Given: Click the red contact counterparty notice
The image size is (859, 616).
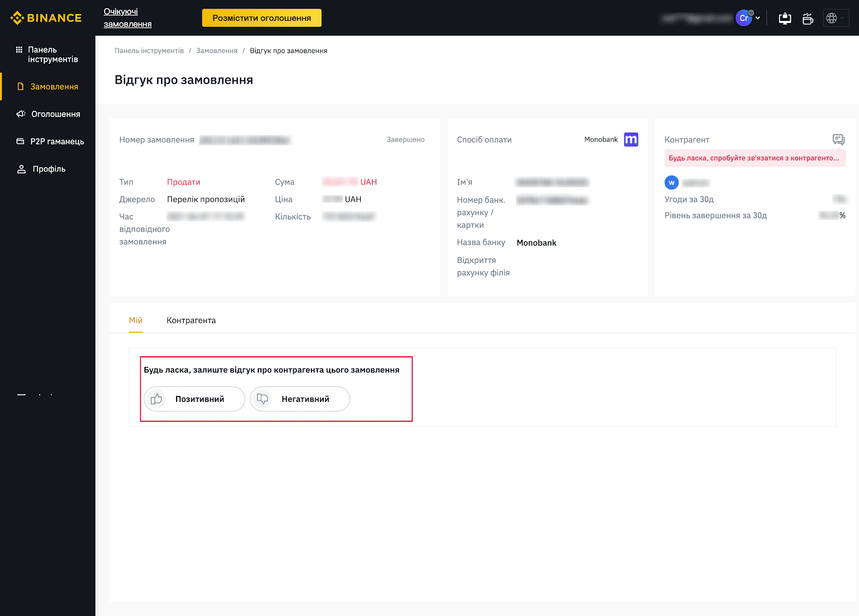Looking at the screenshot, I should (755, 158).
